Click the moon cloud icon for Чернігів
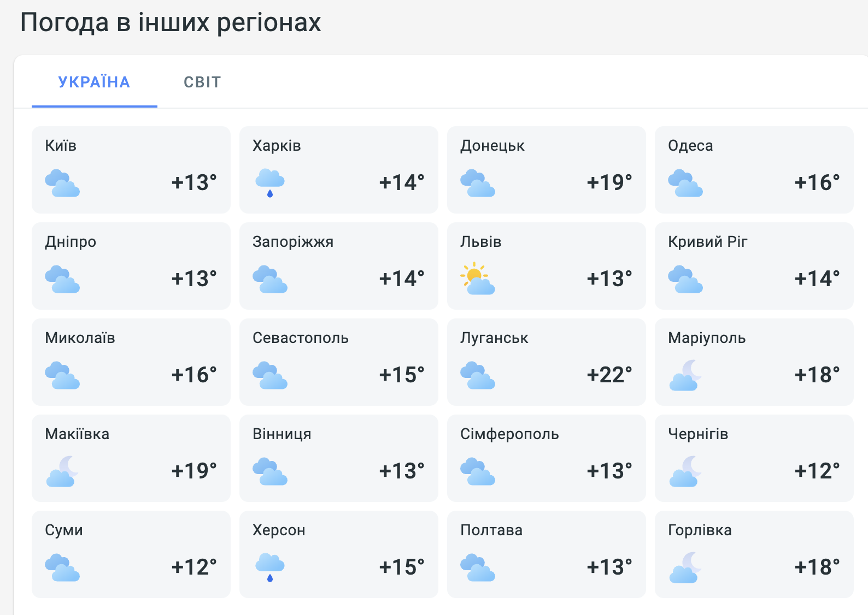 point(685,471)
